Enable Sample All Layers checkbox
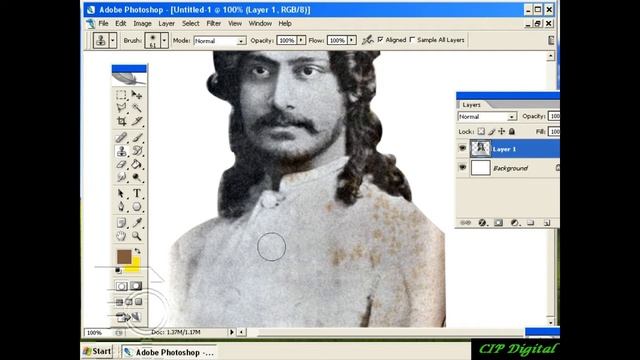 point(412,40)
